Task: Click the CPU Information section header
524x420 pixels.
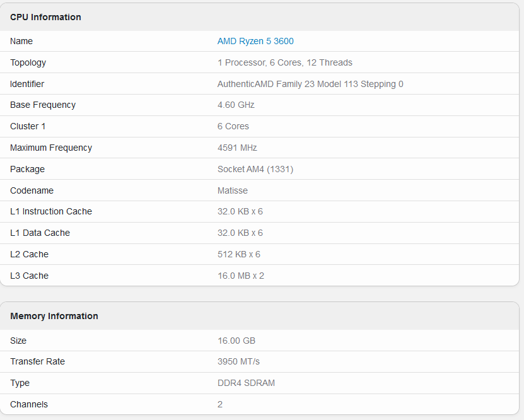Action: pos(46,17)
